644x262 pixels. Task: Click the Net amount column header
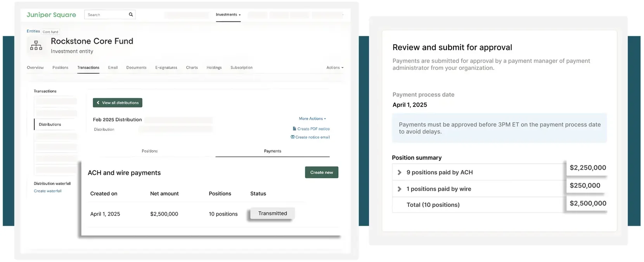point(164,194)
